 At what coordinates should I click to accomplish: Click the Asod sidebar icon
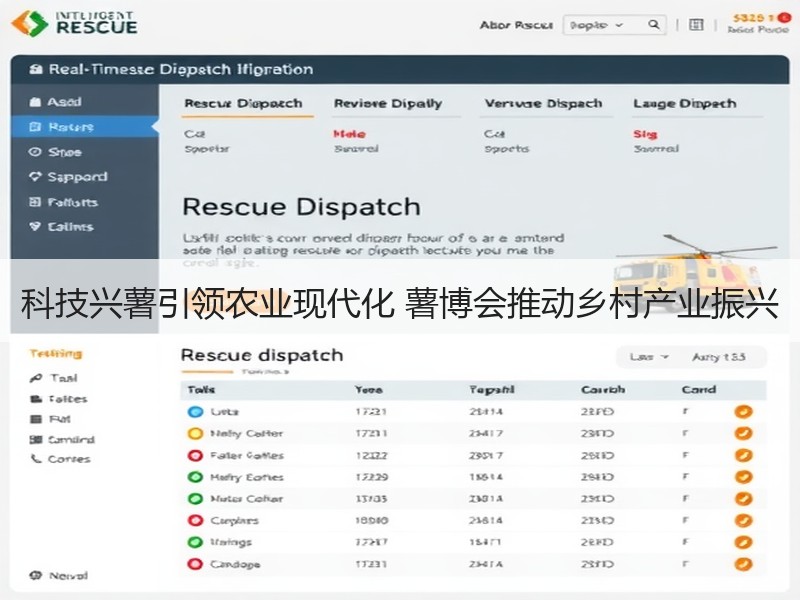tap(35, 102)
